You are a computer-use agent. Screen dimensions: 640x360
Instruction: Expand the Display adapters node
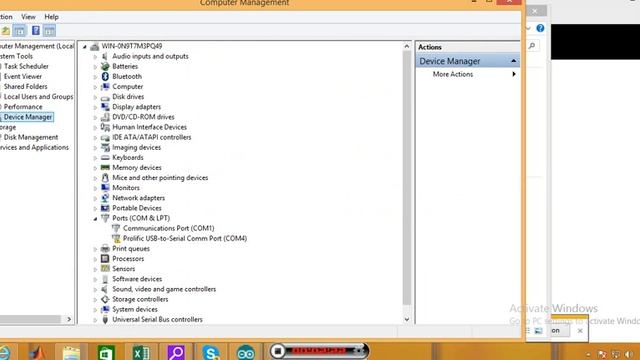click(x=95, y=107)
